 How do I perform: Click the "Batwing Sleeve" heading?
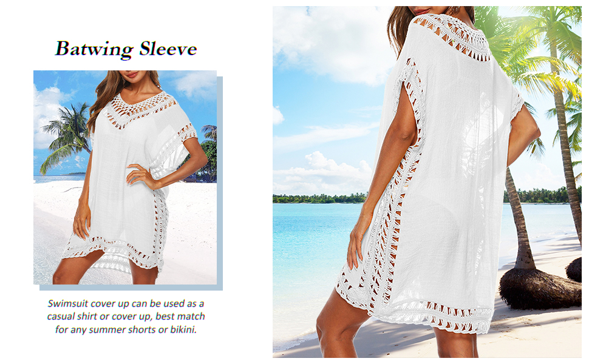point(126,49)
